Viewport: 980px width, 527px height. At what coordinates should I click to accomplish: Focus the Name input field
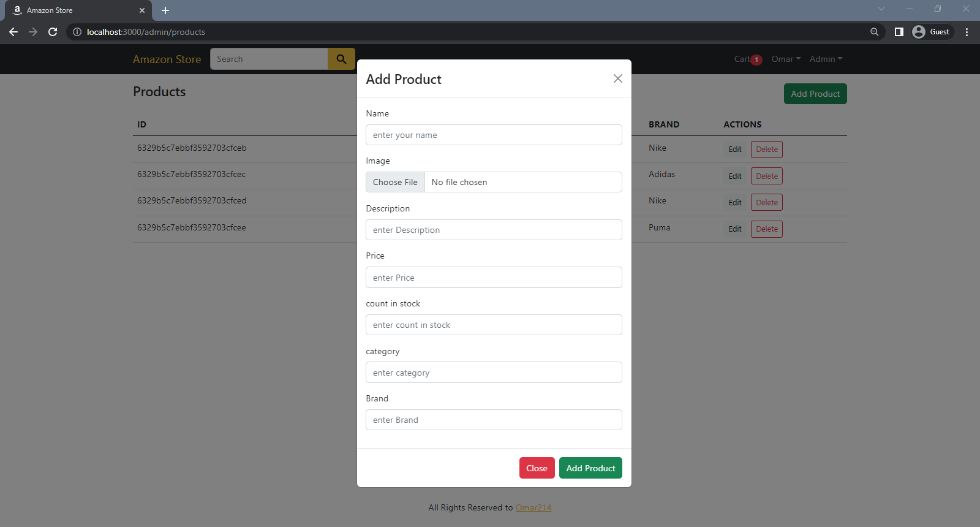pyautogui.click(x=494, y=135)
